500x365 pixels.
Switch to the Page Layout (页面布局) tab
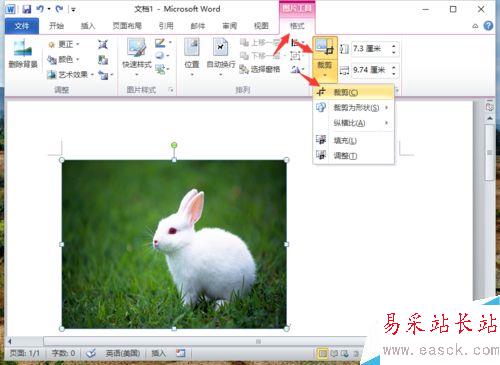coord(127,26)
